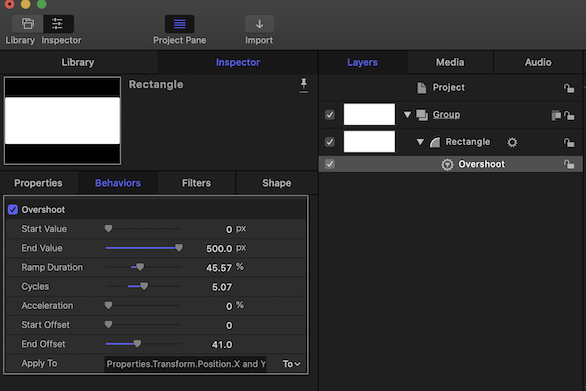Select the Rectangle layer name
Screen dimensions: 586x391
point(468,142)
